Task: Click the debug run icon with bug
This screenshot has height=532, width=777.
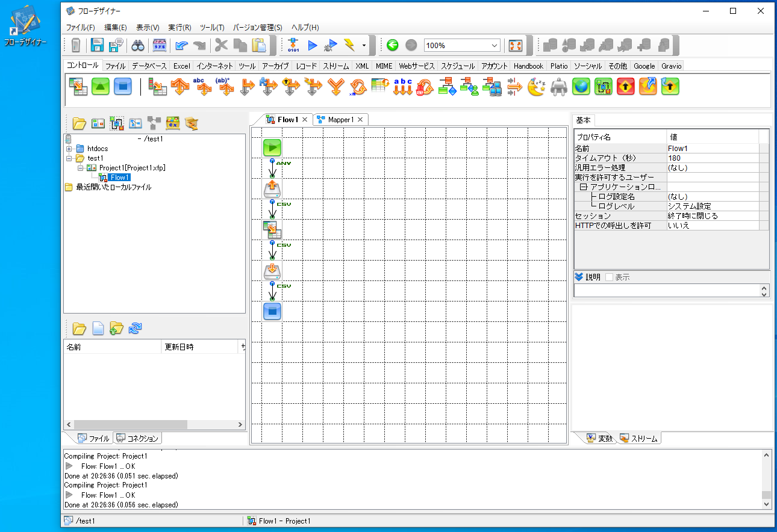Action: tap(331, 45)
